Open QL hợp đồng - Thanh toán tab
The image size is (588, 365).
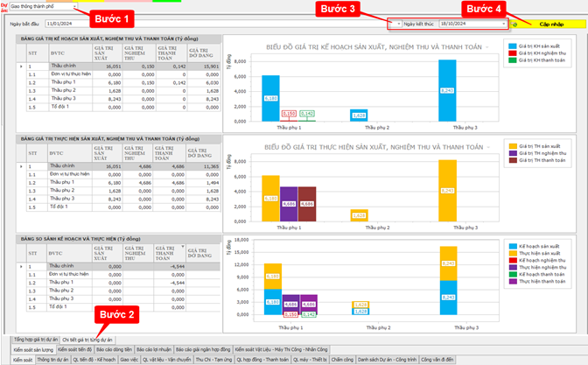click(x=263, y=359)
